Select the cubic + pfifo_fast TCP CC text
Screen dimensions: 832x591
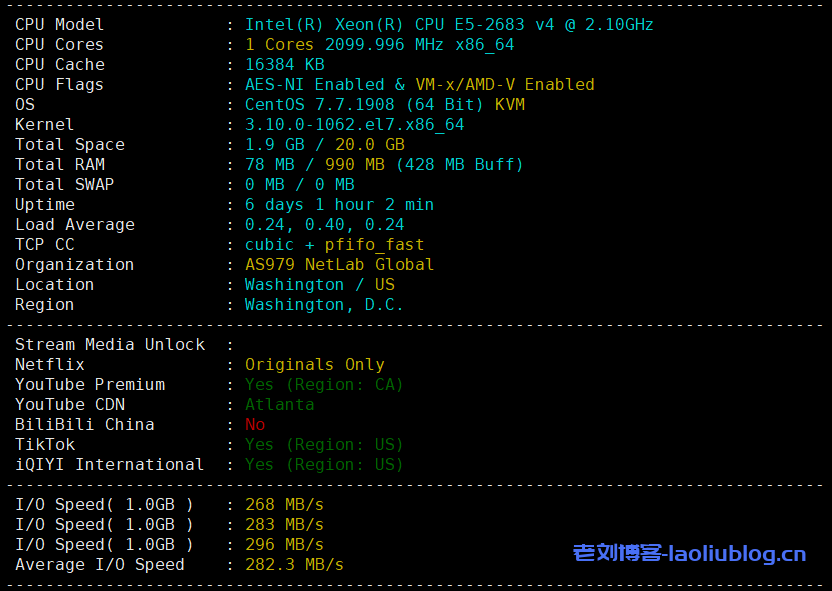click(x=334, y=244)
